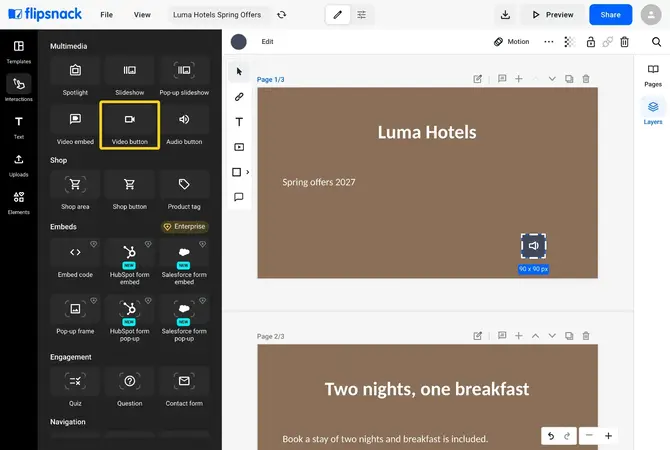The width and height of the screenshot is (670, 450).
Task: Select the audio button on canvas
Action: click(533, 246)
